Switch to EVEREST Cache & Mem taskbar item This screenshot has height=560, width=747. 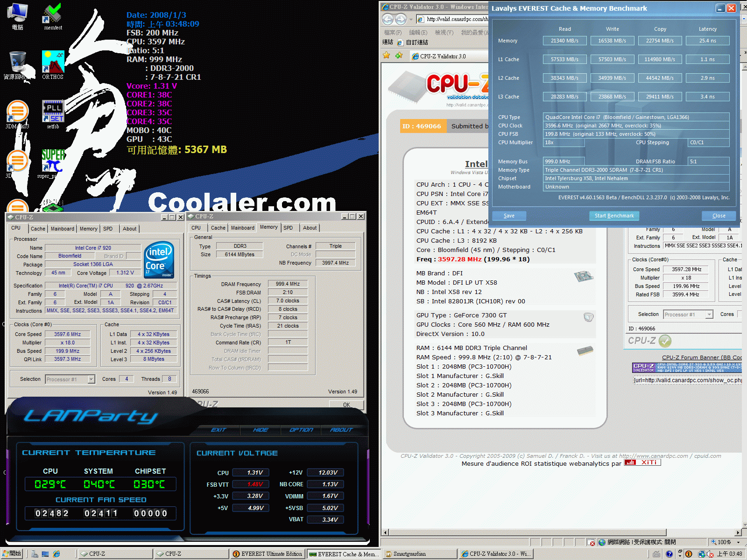point(344,554)
